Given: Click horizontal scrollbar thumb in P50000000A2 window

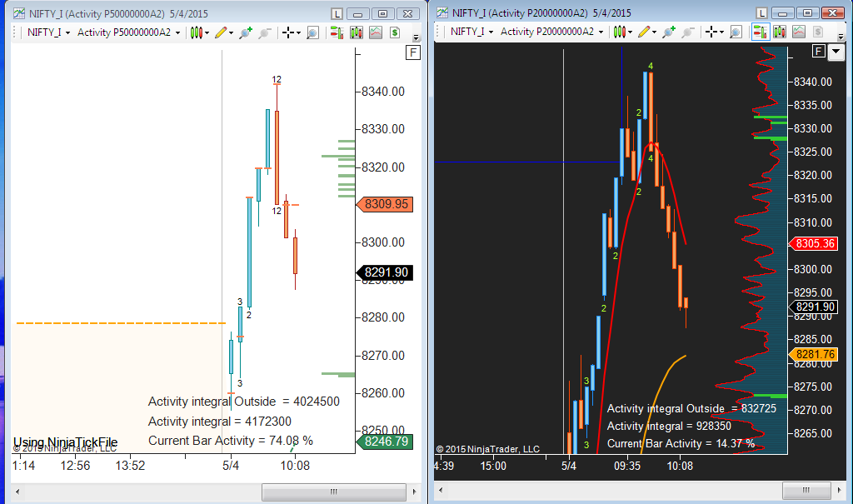Looking at the screenshot, I should (333, 492).
